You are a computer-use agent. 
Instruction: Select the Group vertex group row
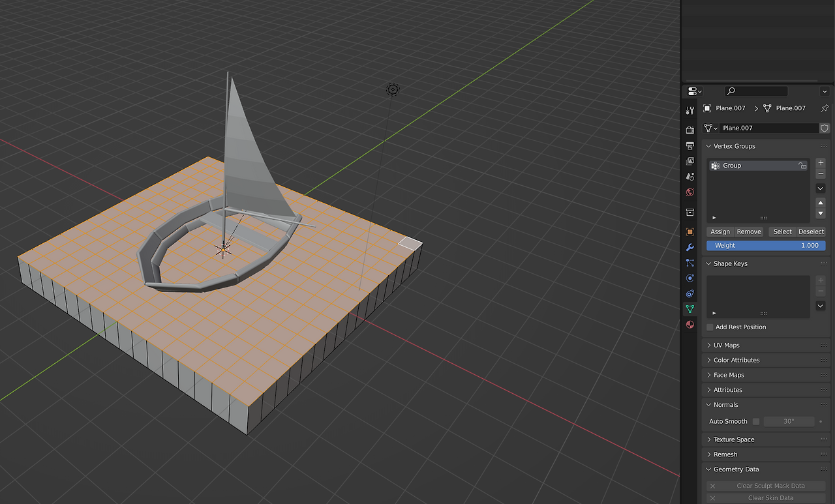tap(758, 166)
